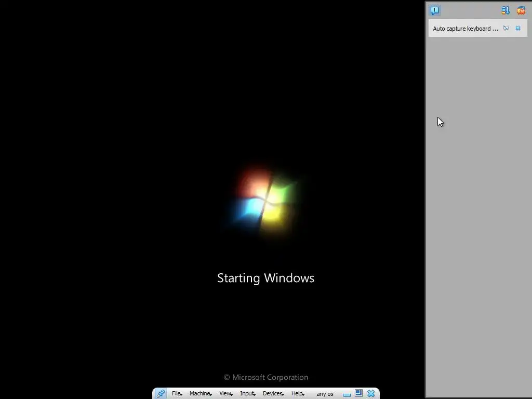Open the Input menu
The image size is (532, 399).
click(248, 394)
